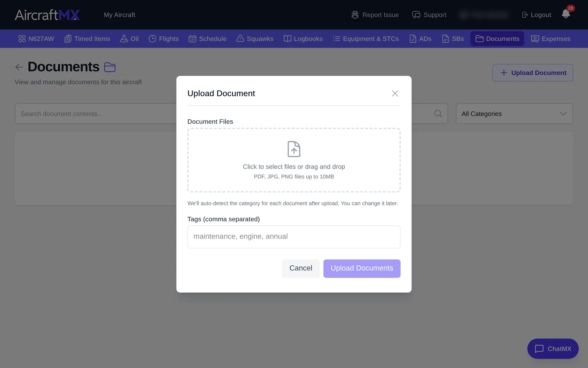Click the SBs document icon
Viewport: 588px width, 368px height.
(x=445, y=39)
